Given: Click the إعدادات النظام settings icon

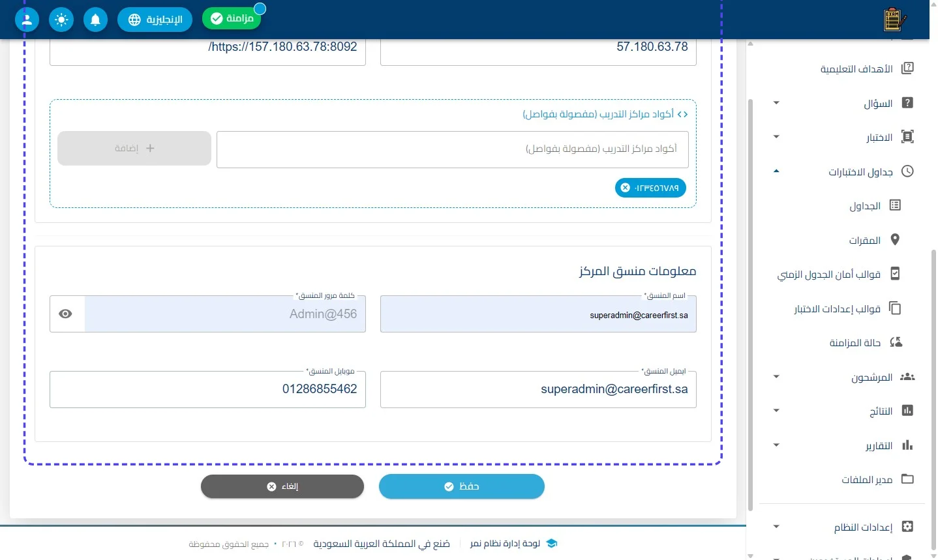Looking at the screenshot, I should [x=907, y=527].
